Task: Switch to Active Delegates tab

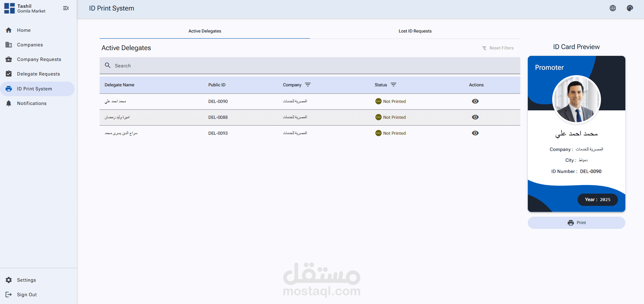Action: point(205,31)
